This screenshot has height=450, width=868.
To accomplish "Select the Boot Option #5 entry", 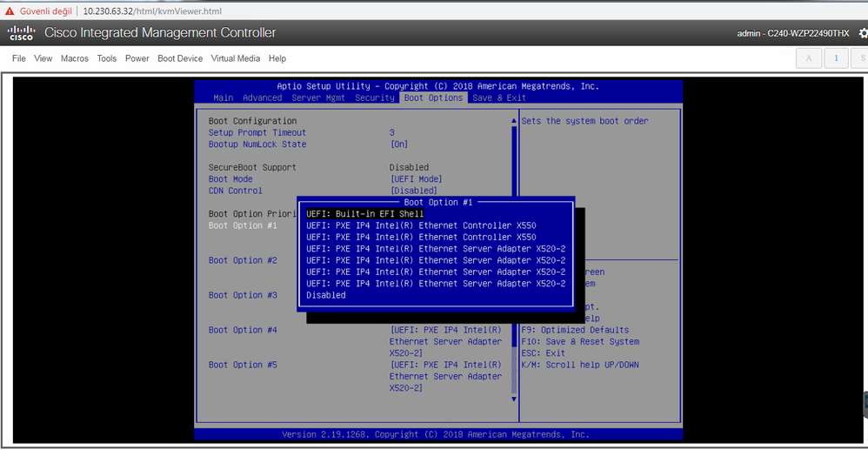I will pos(243,365).
